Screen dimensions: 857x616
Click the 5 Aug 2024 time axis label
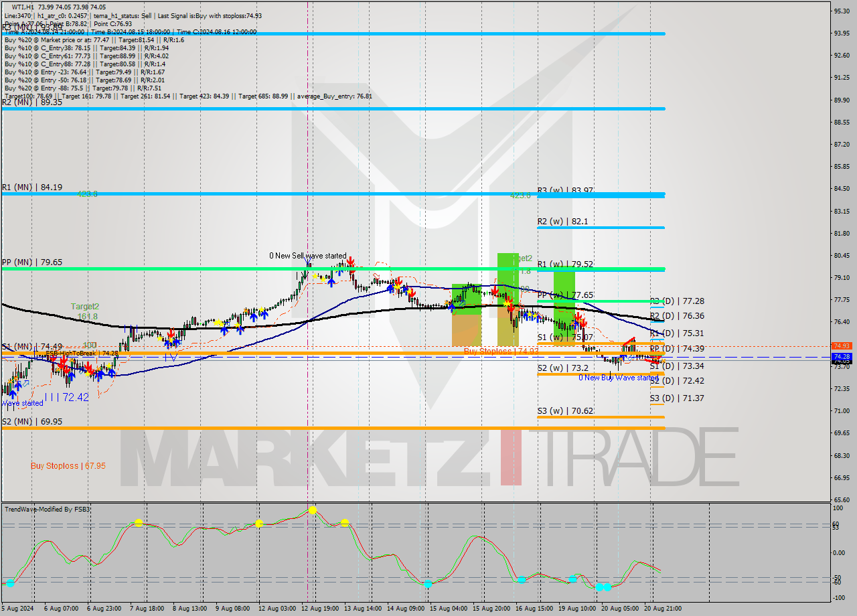(x=18, y=609)
